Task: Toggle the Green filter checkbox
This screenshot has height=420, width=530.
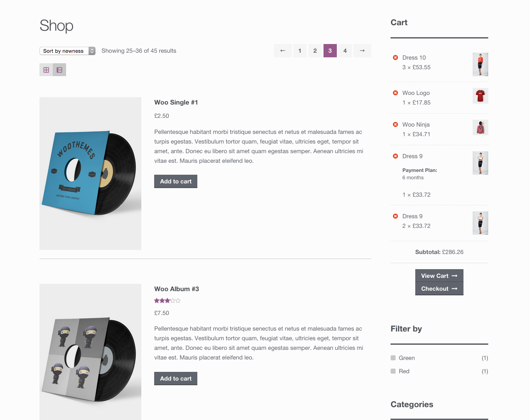Action: pyautogui.click(x=393, y=358)
